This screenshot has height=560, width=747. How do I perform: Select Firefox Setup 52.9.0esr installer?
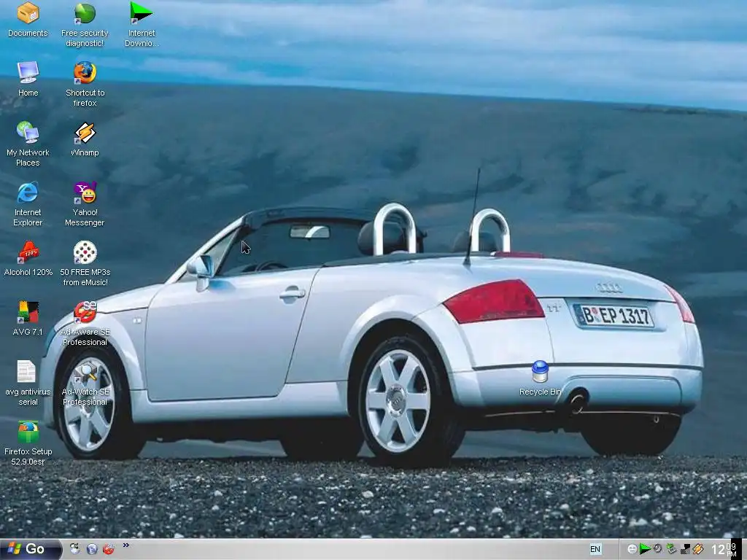[28, 443]
